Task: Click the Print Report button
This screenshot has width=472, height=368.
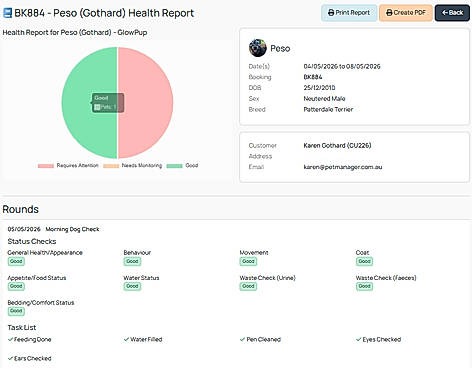Action: tap(349, 13)
